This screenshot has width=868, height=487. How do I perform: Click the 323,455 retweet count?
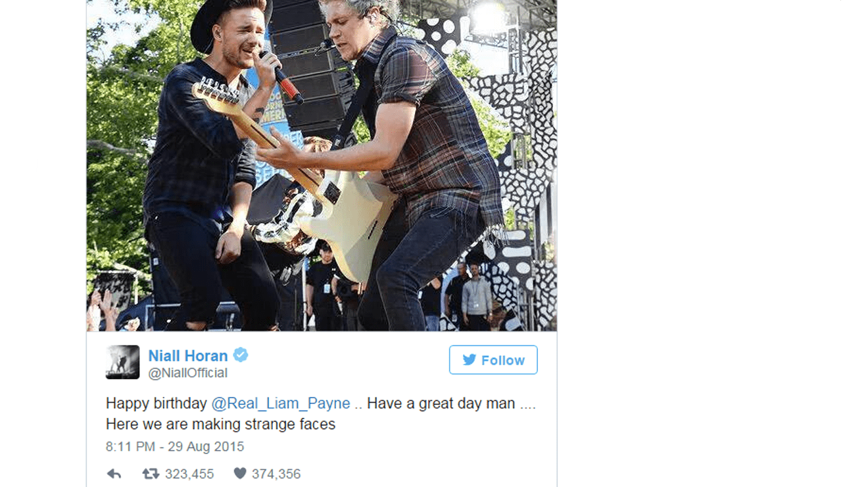(x=189, y=474)
